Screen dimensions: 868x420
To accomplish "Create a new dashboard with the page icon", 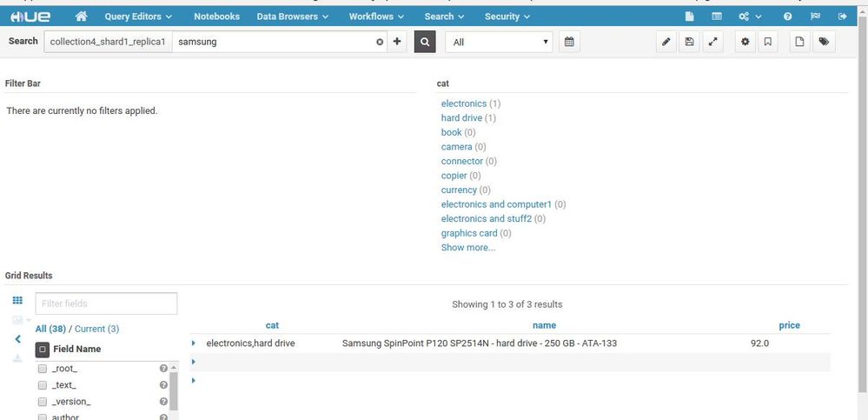I will click(799, 42).
